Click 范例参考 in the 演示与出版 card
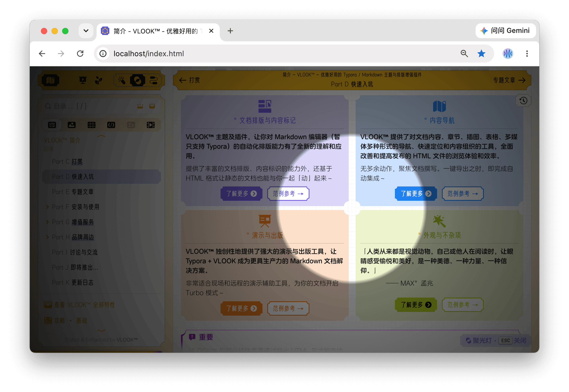Viewport: 569px width, 392px height. pyautogui.click(x=288, y=308)
